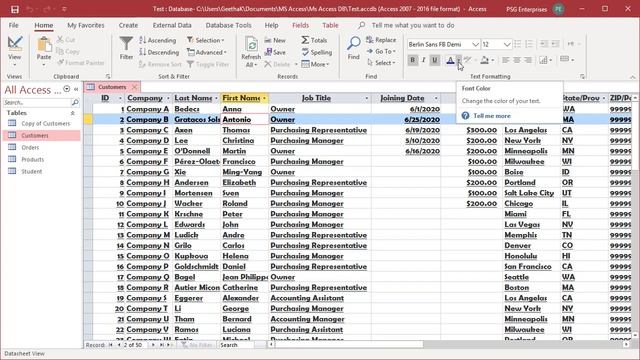
Task: Click the Paste icon
Action: (44, 44)
